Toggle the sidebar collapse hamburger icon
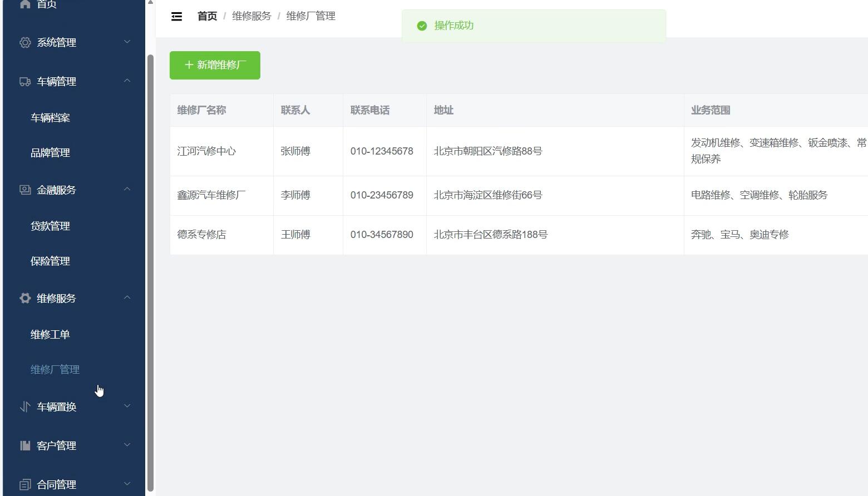The image size is (868, 496). click(176, 17)
